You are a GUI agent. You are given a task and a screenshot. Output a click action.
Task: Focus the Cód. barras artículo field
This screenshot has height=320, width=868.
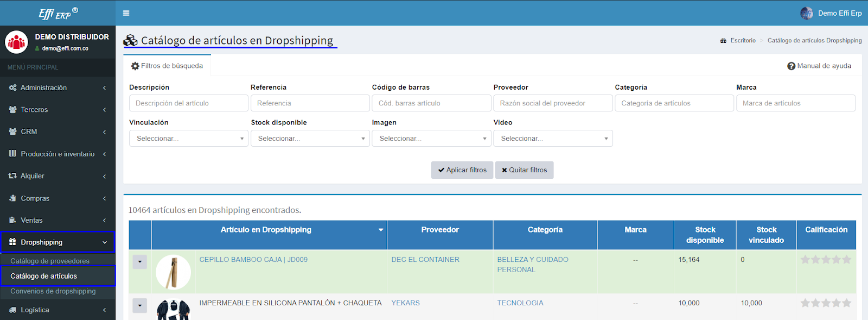pyautogui.click(x=432, y=103)
